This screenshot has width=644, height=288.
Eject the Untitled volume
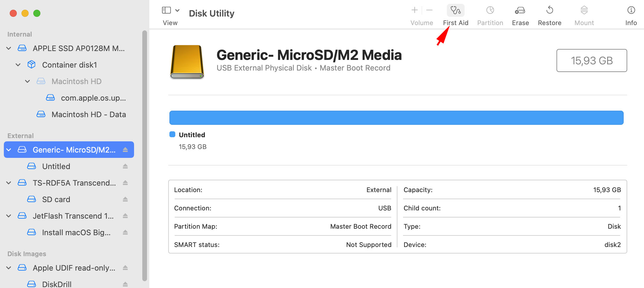[x=125, y=166]
